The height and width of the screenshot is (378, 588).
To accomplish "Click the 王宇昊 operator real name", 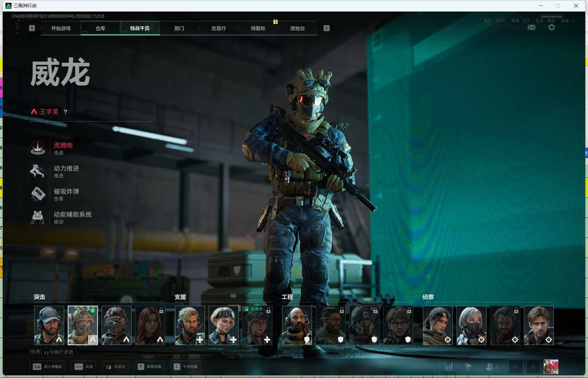I will coord(49,112).
